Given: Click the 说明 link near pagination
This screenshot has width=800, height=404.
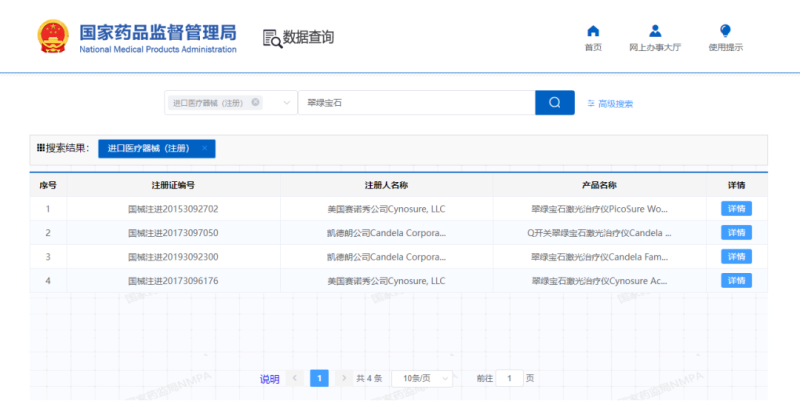Looking at the screenshot, I should [x=270, y=379].
